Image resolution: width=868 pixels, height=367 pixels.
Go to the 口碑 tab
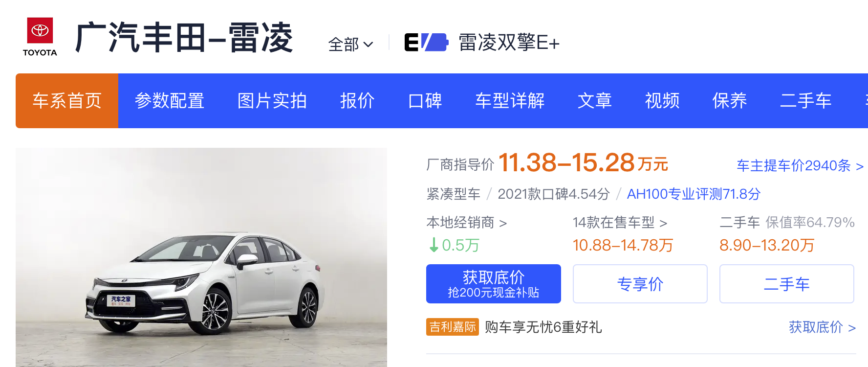click(x=425, y=101)
